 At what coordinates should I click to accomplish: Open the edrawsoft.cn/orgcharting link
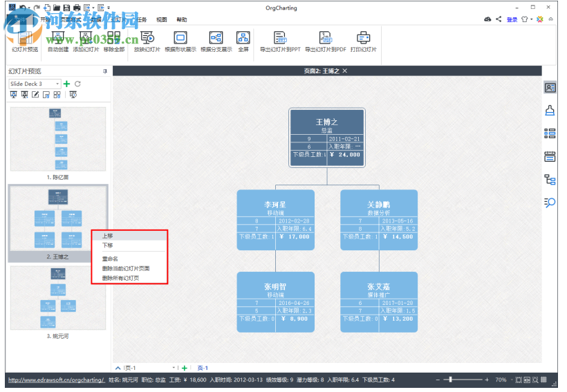[x=56, y=380]
